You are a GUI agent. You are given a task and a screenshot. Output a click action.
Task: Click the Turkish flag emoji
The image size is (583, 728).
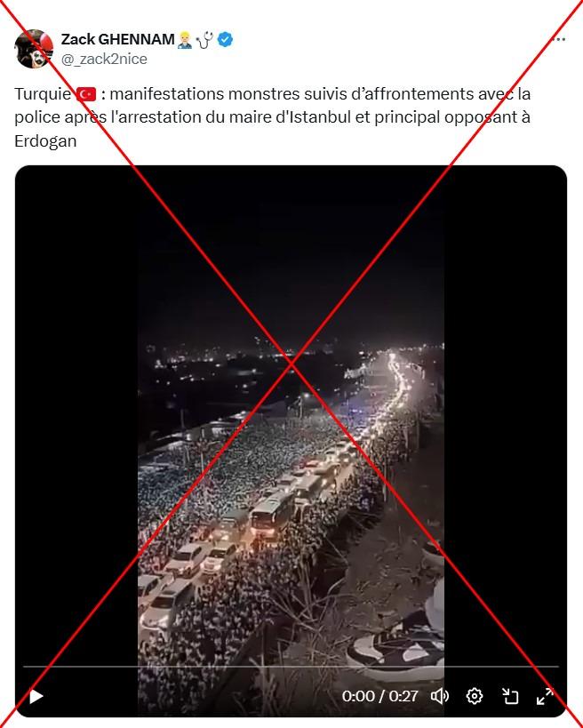[x=86, y=94]
